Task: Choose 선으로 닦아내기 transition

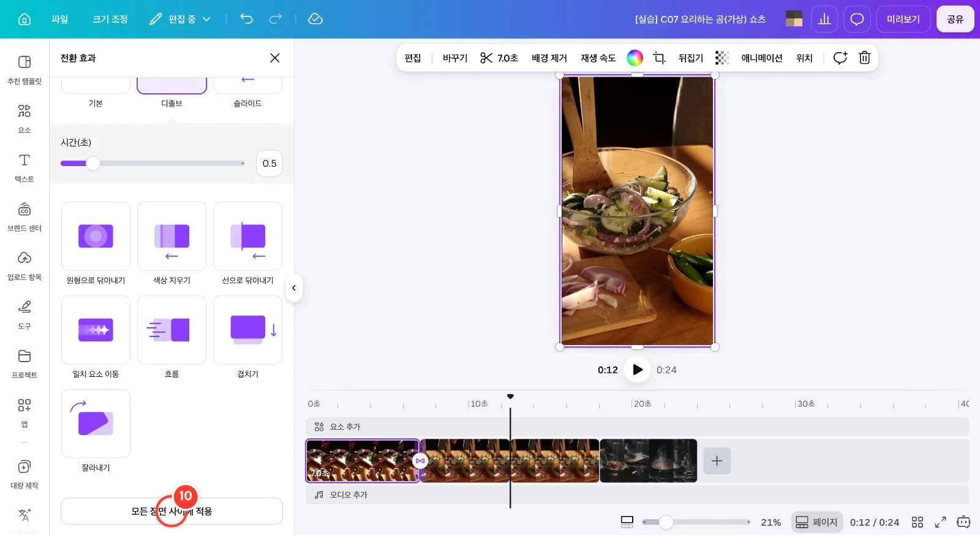Action: pyautogui.click(x=247, y=244)
